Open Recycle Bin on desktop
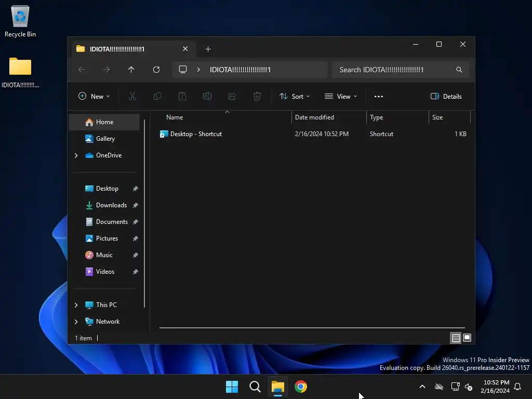This screenshot has height=399, width=532. click(x=20, y=21)
